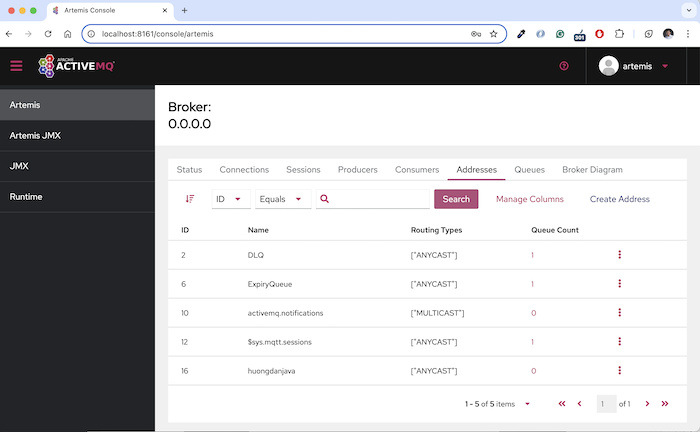This screenshot has height=432, width=700.
Task: Go to previous page of results
Action: coord(579,403)
